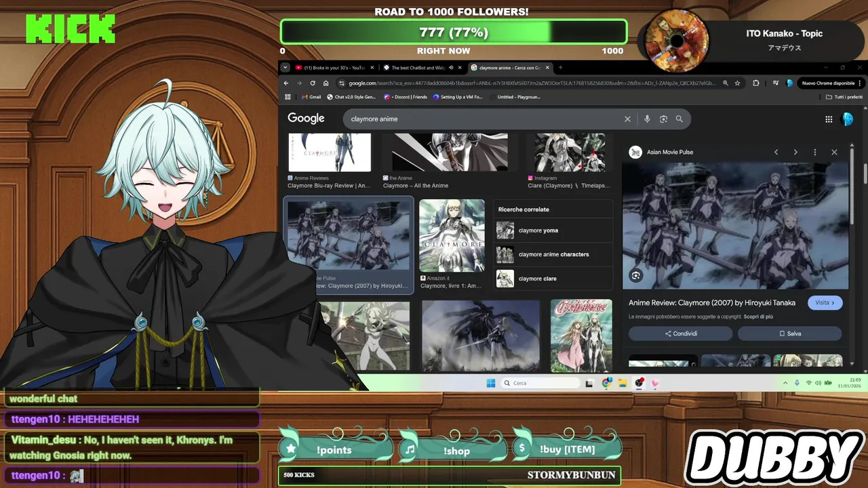Open Google Lens image search icon

click(663, 119)
